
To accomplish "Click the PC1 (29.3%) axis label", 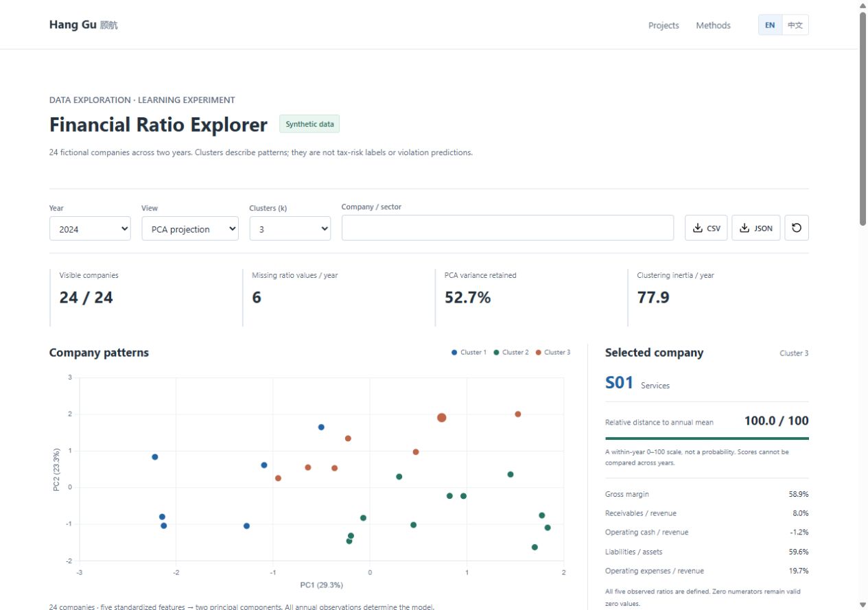I will pyautogui.click(x=321, y=585).
